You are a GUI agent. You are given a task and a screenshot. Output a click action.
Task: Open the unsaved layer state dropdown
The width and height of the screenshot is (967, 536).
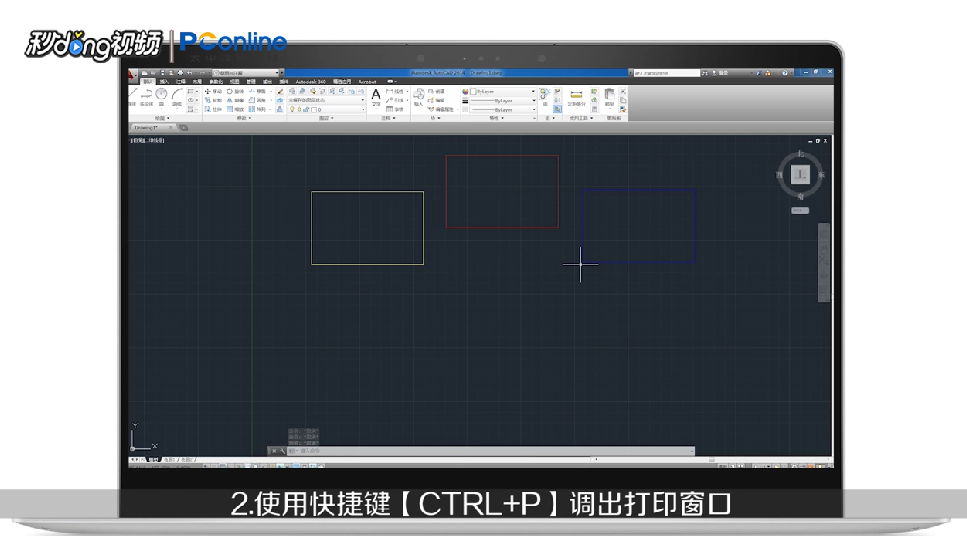coord(326,100)
